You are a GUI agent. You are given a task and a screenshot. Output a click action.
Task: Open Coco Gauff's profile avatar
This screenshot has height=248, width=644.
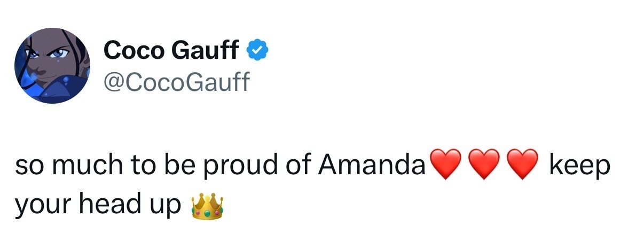coord(52,66)
